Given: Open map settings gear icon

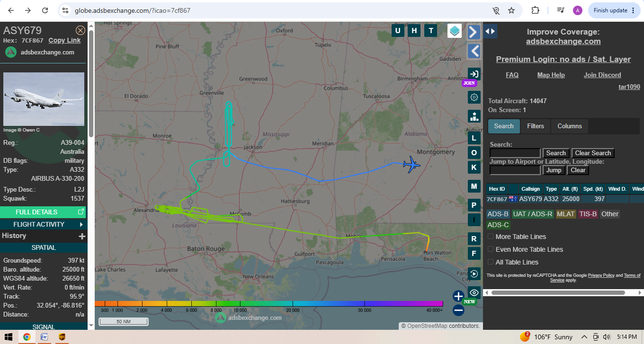Looking at the screenshot, I should coord(474,97).
